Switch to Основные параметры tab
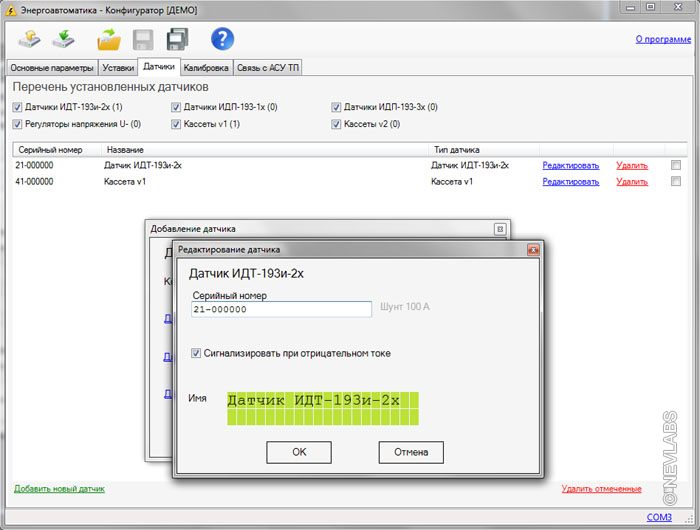Viewport: 700px width, 530px height. coord(52,68)
